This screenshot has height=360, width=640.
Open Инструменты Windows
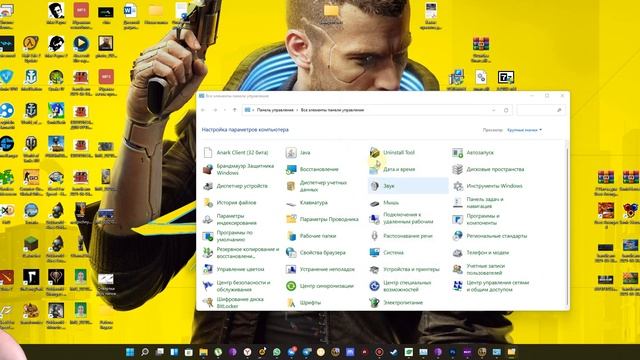tap(487, 186)
